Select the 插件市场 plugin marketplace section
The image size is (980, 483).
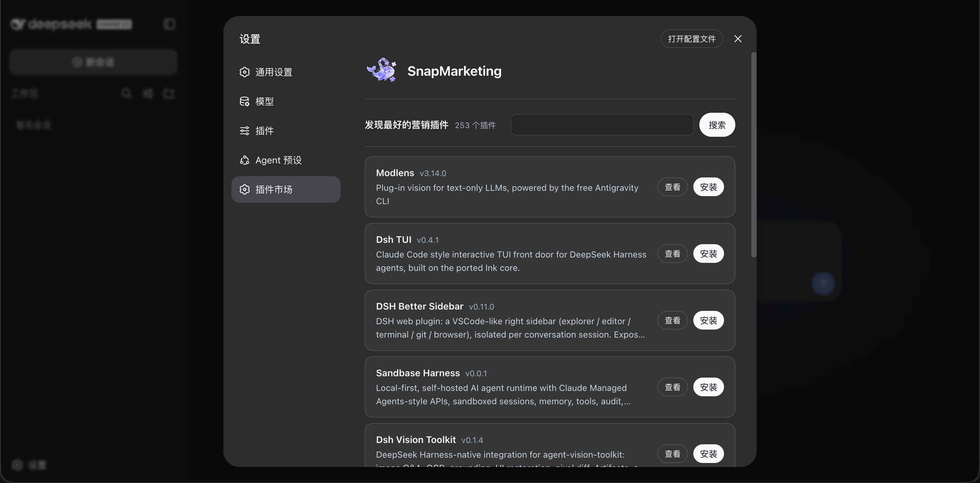coord(286,189)
